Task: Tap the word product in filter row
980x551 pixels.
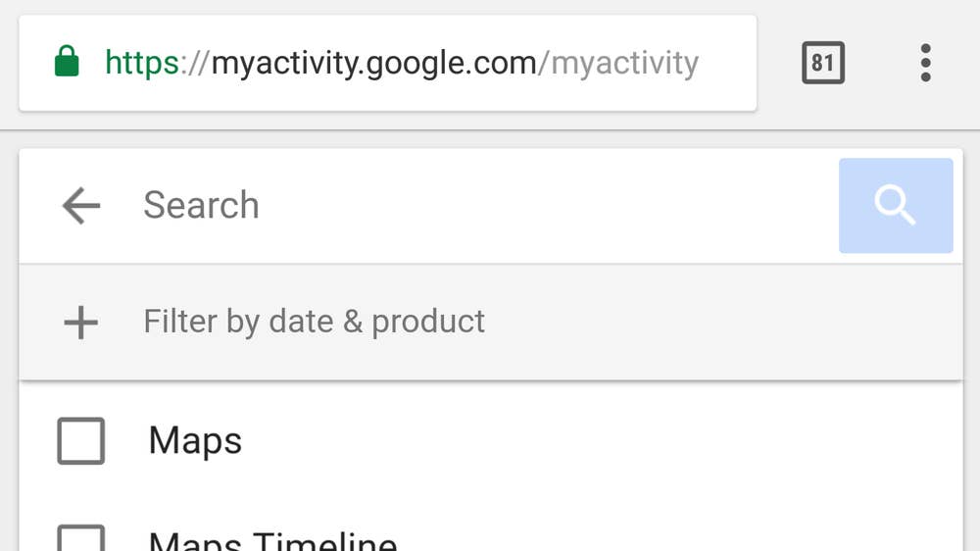Action: (428, 323)
